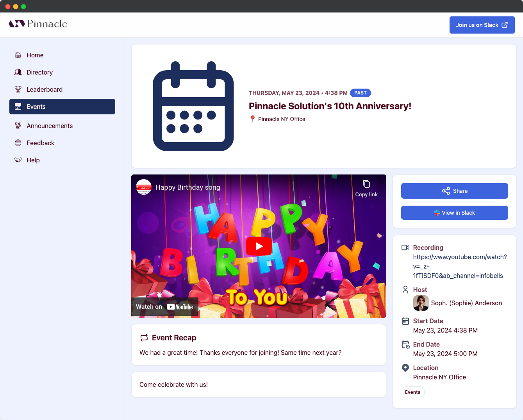Click the Event Recap heading
This screenshot has height=420, width=523.
tap(174, 338)
